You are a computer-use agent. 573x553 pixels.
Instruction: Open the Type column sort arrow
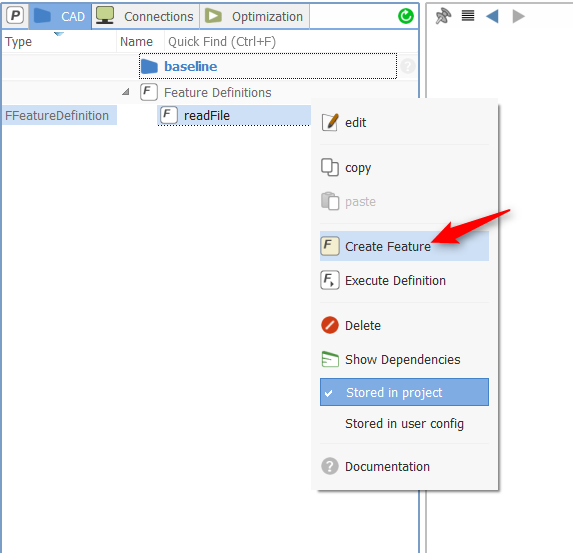pos(59,34)
